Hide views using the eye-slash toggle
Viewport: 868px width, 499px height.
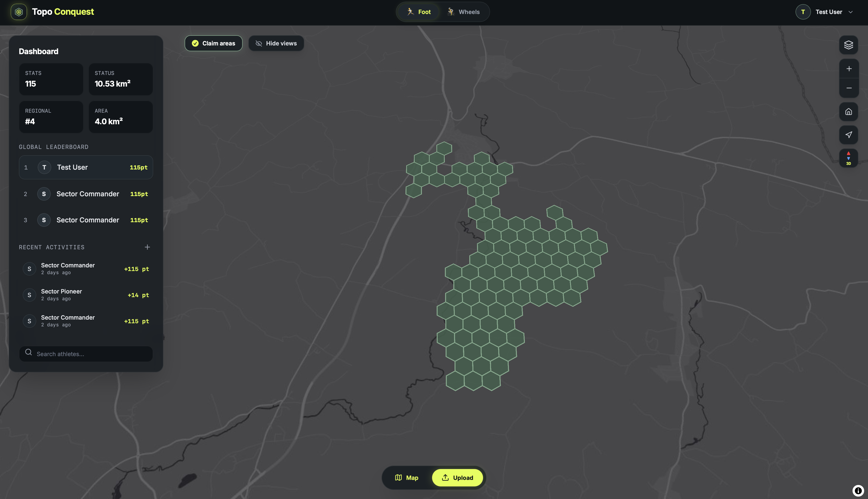pos(276,43)
